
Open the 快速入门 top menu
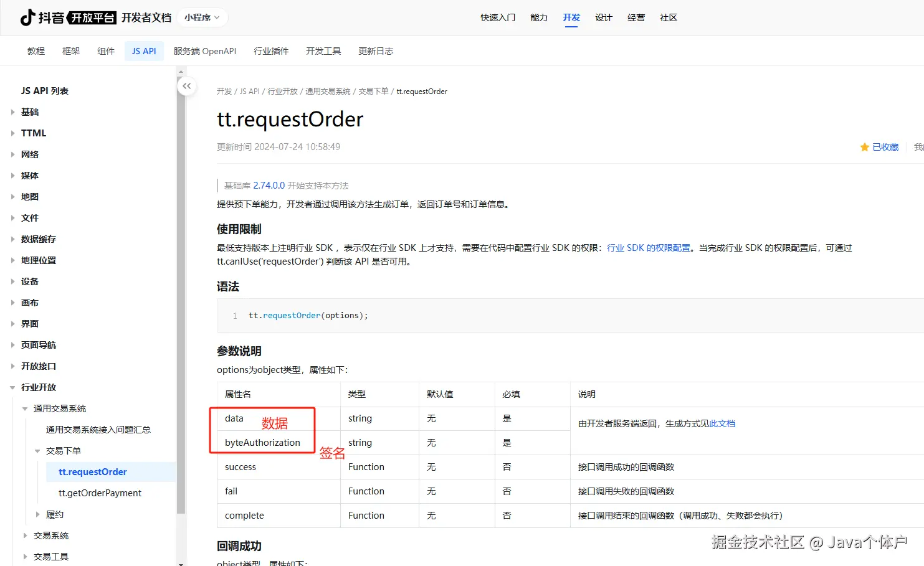[x=498, y=17]
